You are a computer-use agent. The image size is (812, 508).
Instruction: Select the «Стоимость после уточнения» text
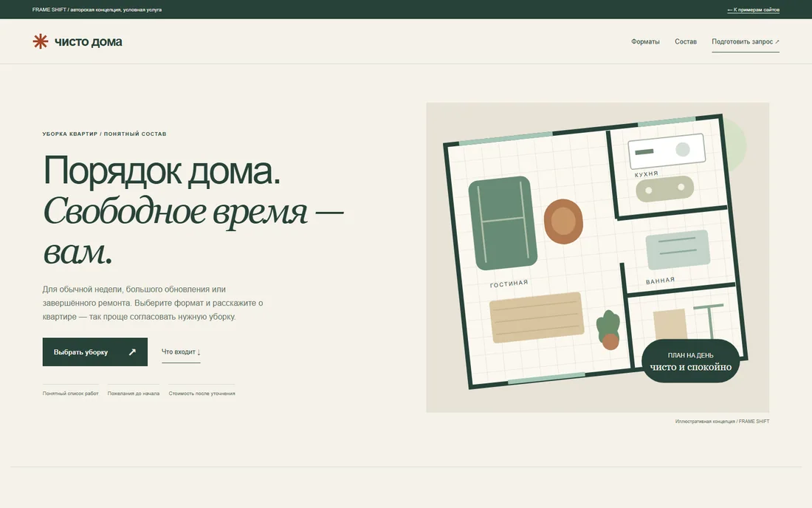[x=202, y=394]
